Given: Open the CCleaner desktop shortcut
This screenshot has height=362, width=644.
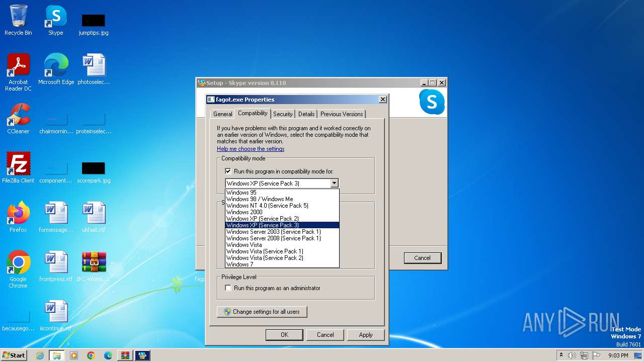Looking at the screenshot, I should click(18, 119).
